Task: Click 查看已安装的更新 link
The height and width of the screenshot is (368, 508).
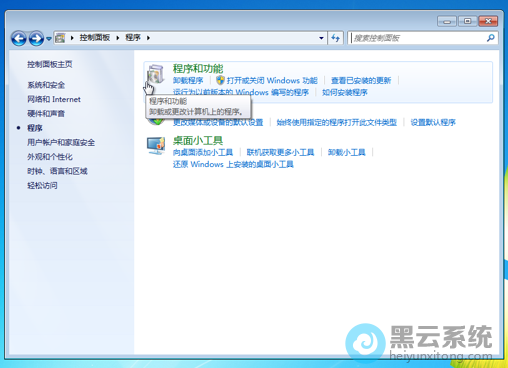Action: pyautogui.click(x=361, y=80)
